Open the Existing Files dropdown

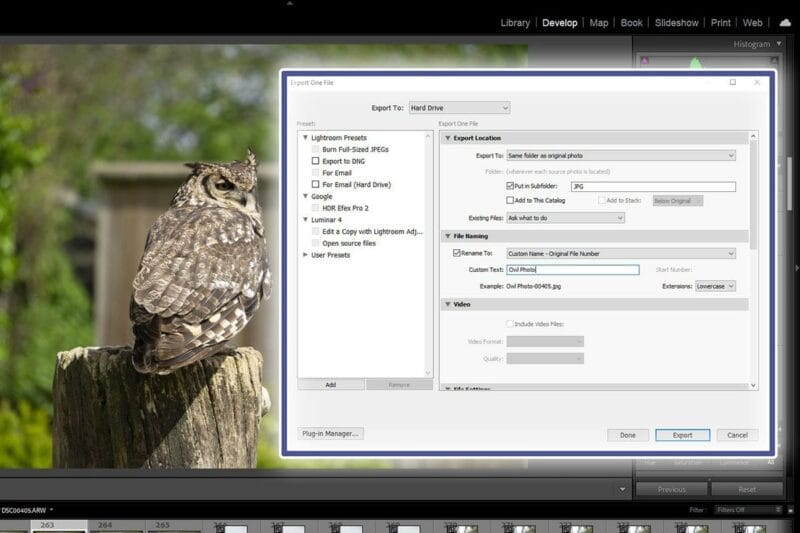[565, 218]
